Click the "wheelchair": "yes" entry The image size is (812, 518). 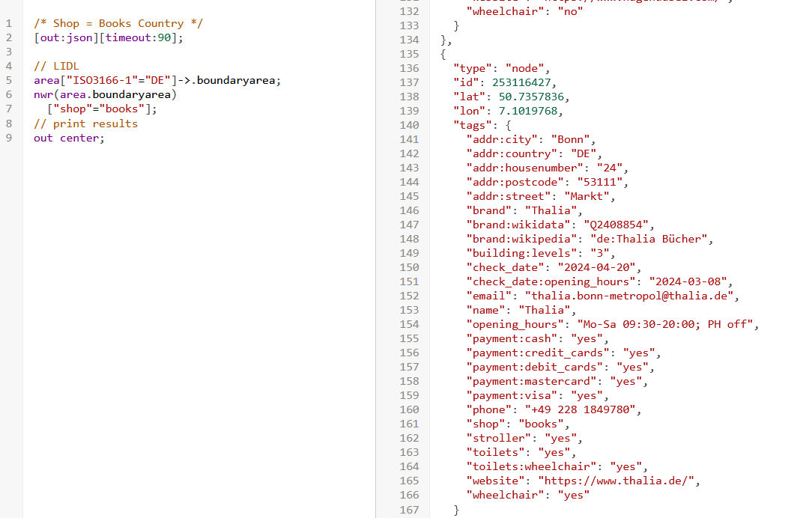tap(527, 496)
